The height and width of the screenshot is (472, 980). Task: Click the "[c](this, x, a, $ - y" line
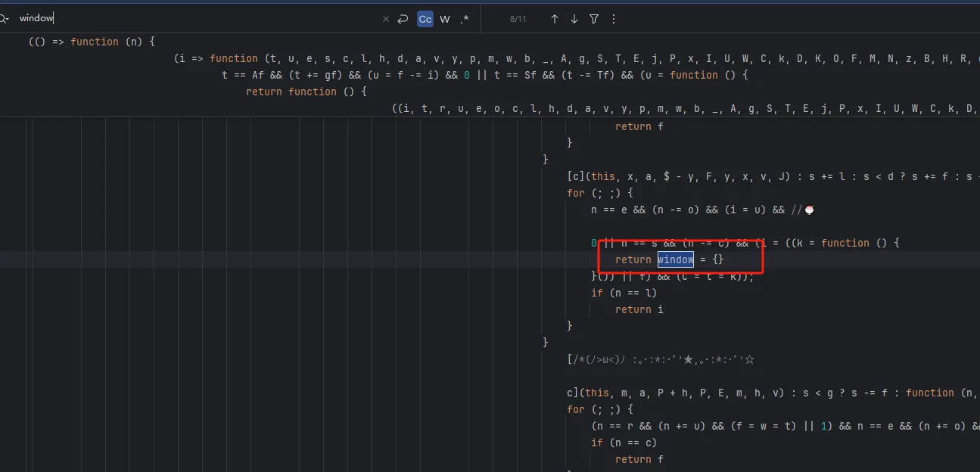[x=773, y=176]
